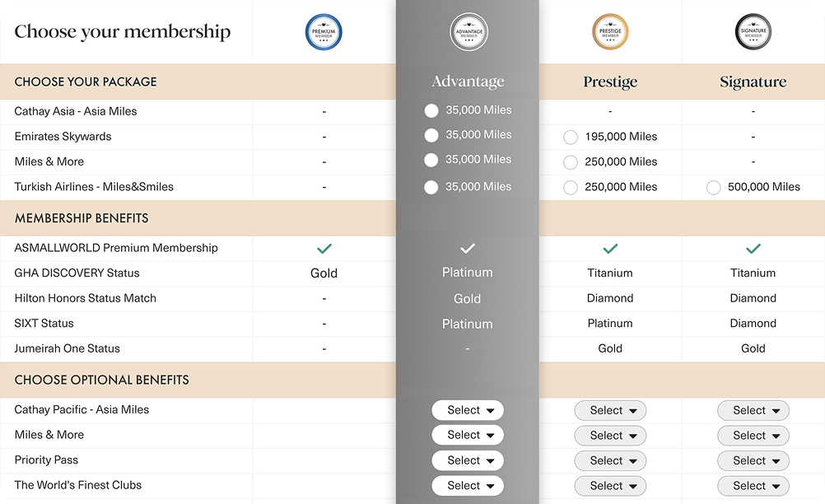
Task: Click the Premium checkmark for ASMALLWORLD Premium Membership
Action: coord(324,248)
